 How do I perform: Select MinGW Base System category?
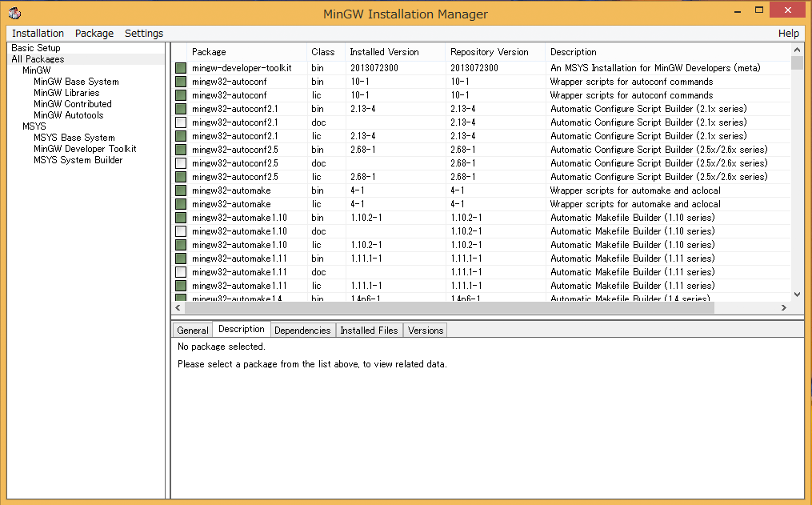point(76,82)
